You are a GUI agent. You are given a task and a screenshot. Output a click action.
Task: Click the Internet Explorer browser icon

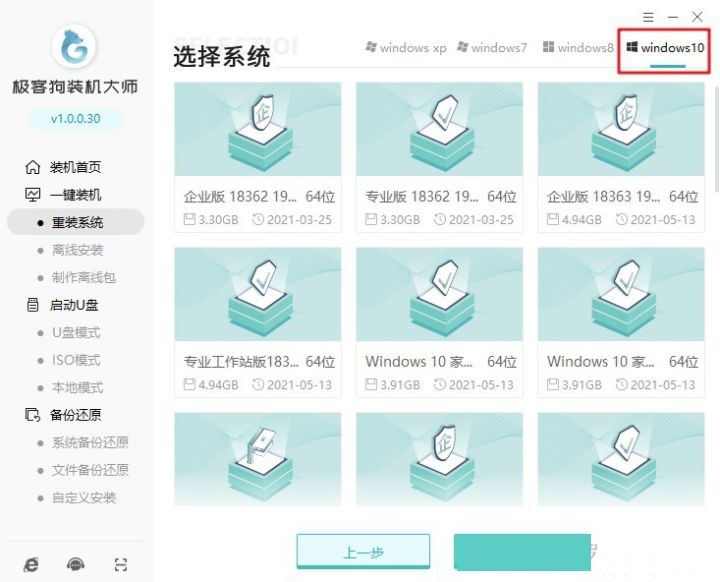tap(32, 564)
